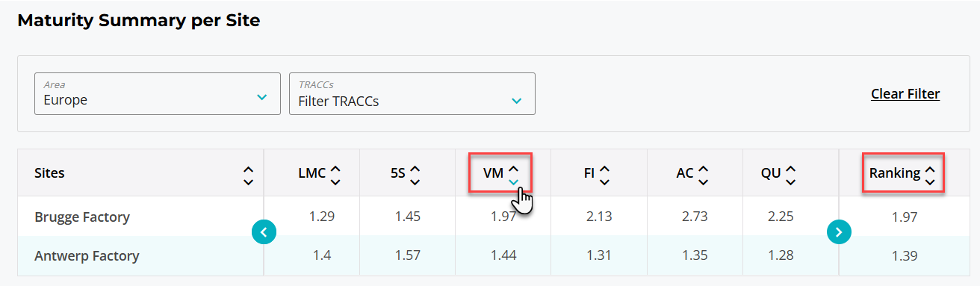Sort by VM column arrows

[x=513, y=175]
